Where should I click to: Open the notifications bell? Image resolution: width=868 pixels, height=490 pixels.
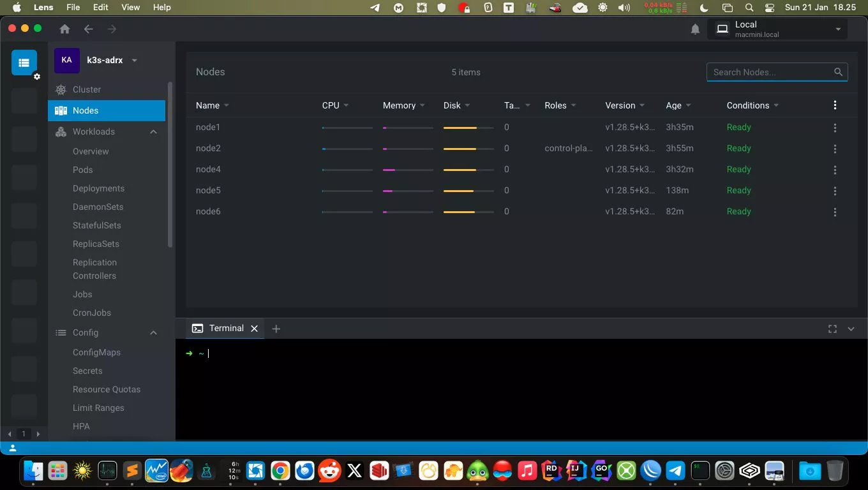695,29
